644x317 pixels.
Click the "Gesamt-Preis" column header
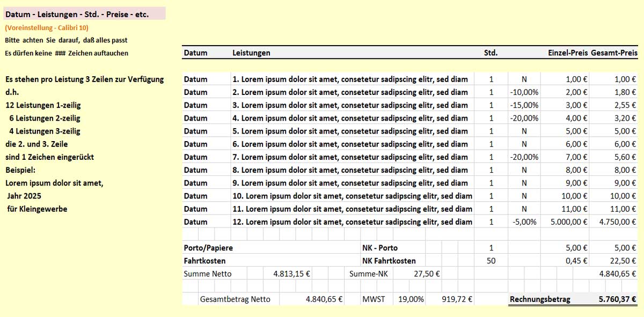tap(614, 53)
